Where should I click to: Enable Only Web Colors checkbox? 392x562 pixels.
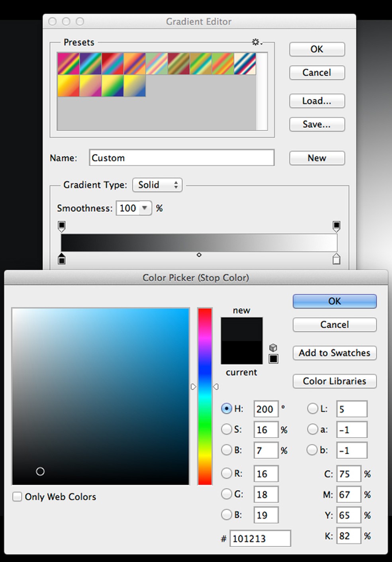pos(18,497)
